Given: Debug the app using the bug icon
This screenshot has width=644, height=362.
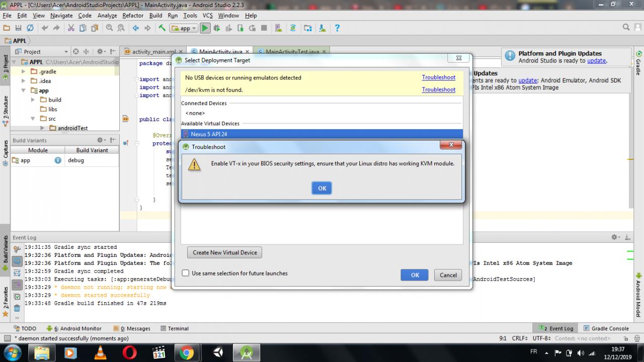Looking at the screenshot, I should (x=217, y=28).
